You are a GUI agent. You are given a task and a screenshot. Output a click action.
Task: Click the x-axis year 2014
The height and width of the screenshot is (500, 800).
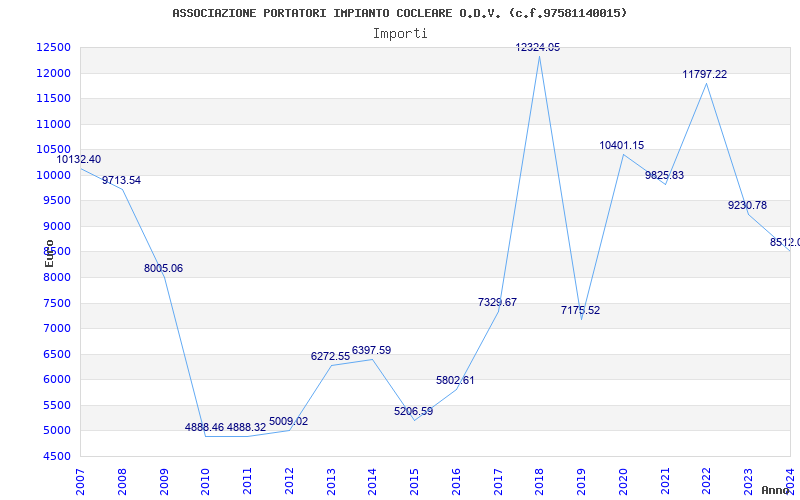tap(372, 482)
